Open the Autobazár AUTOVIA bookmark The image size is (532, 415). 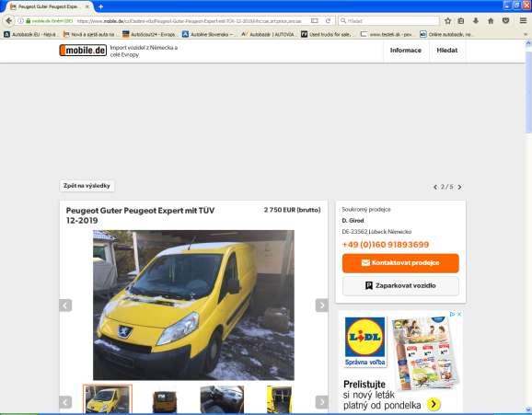(x=268, y=34)
